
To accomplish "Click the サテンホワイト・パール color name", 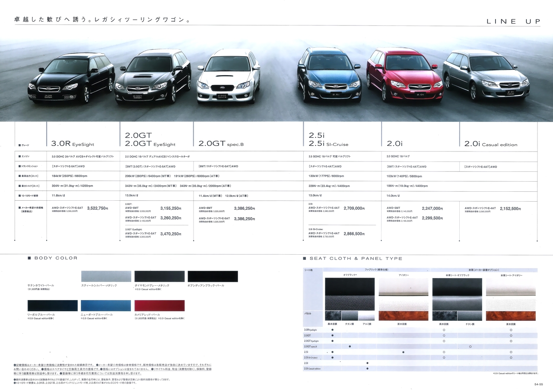I will (41, 286).
